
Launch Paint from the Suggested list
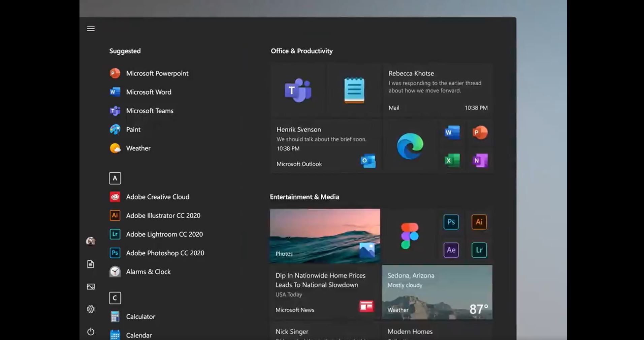[x=133, y=130]
